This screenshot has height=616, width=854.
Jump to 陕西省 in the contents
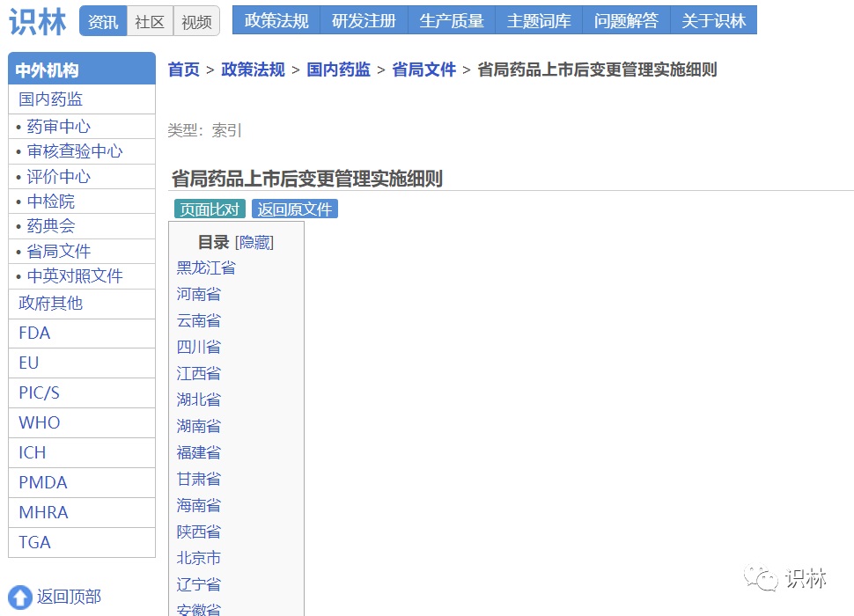point(199,532)
